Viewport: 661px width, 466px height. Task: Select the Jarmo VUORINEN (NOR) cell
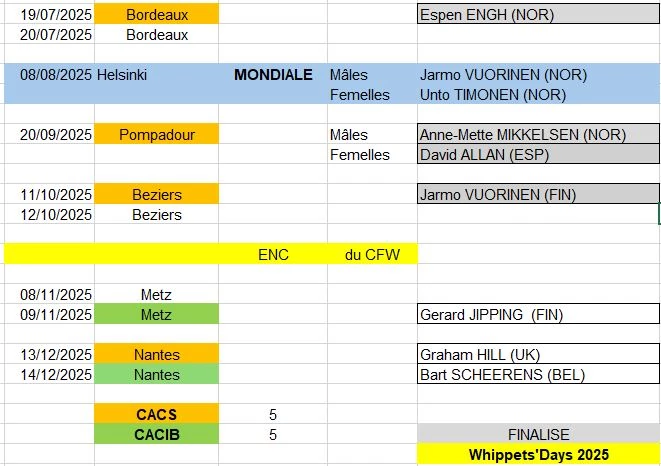[538, 75]
